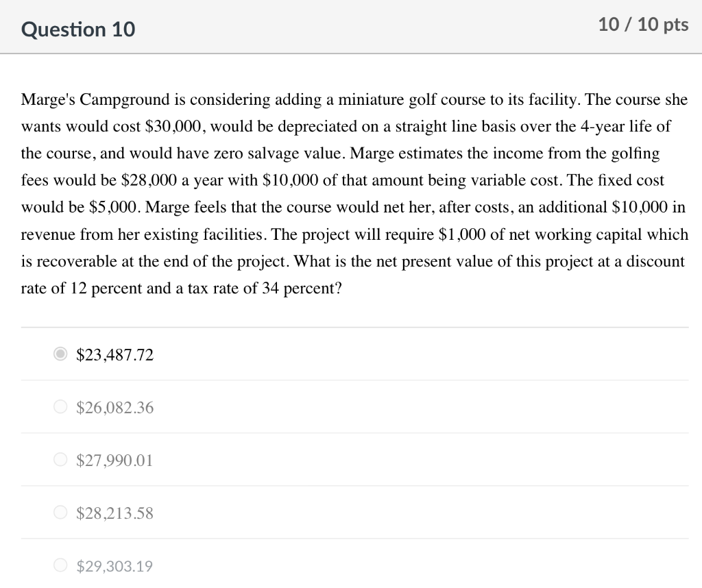This screenshot has width=702, height=588.
Task: Select the radio button for $27,990.01
Action: [60, 460]
